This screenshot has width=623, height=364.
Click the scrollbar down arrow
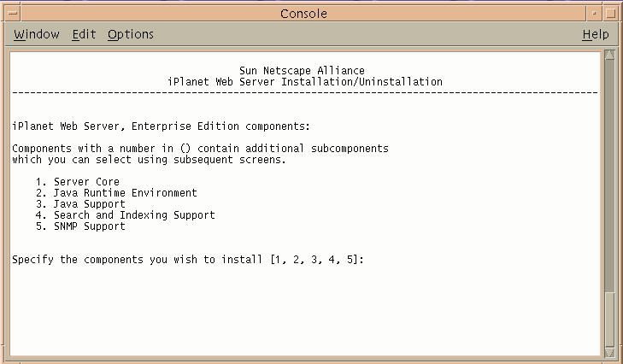609,352
